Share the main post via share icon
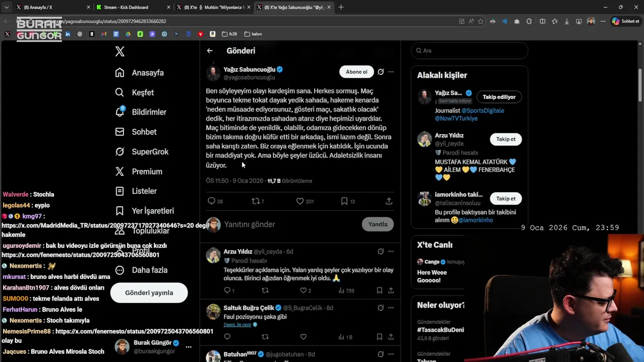 click(x=389, y=201)
